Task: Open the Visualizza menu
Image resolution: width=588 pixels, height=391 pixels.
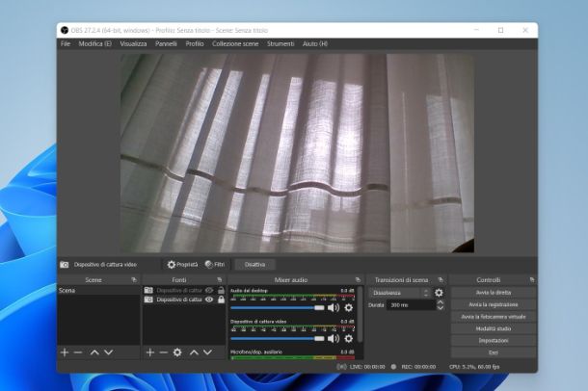Action: pyautogui.click(x=133, y=44)
